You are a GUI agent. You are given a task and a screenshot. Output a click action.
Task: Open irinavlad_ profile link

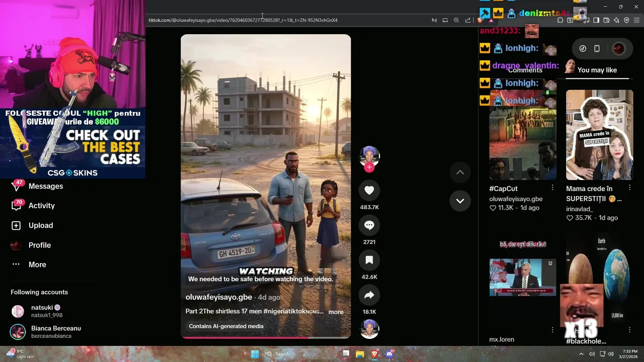[579, 209]
